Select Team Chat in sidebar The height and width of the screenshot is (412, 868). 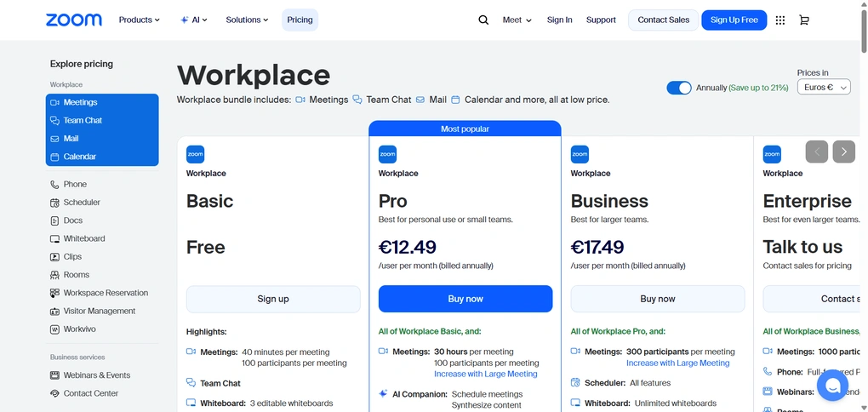coord(102,120)
